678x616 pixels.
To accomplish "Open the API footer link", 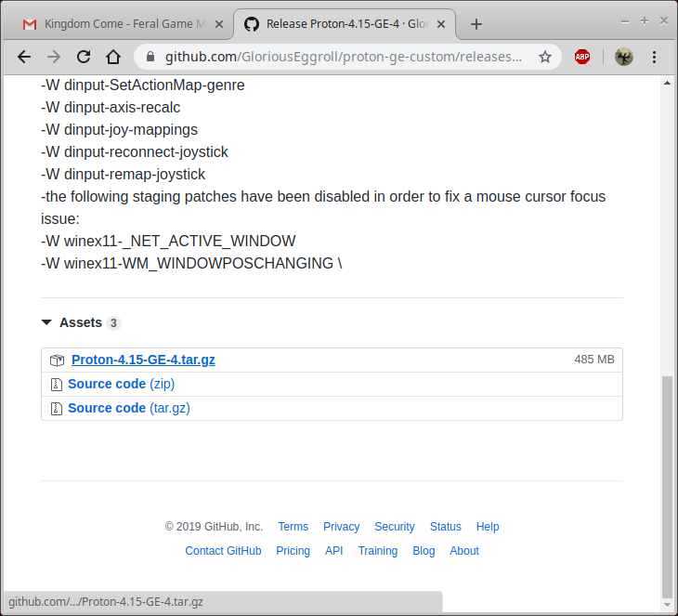I will pos(333,551).
